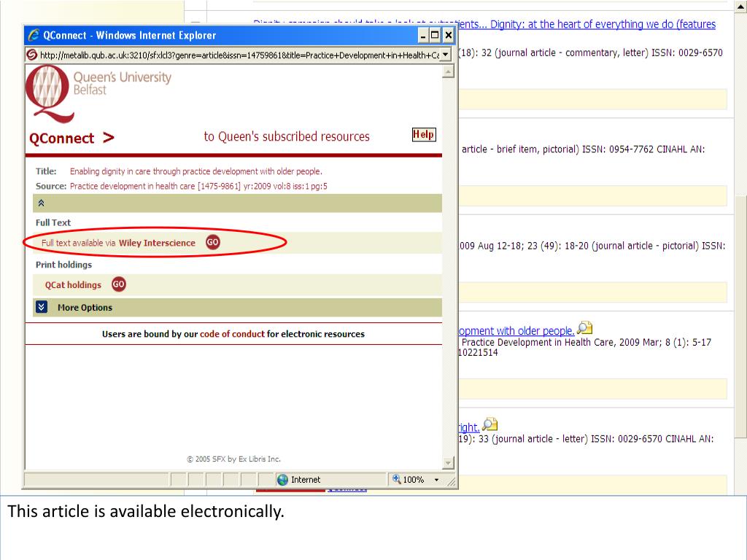Screen dimensions: 747x560
Task: Click the 'Print holdings' section heading
Action: (x=64, y=265)
